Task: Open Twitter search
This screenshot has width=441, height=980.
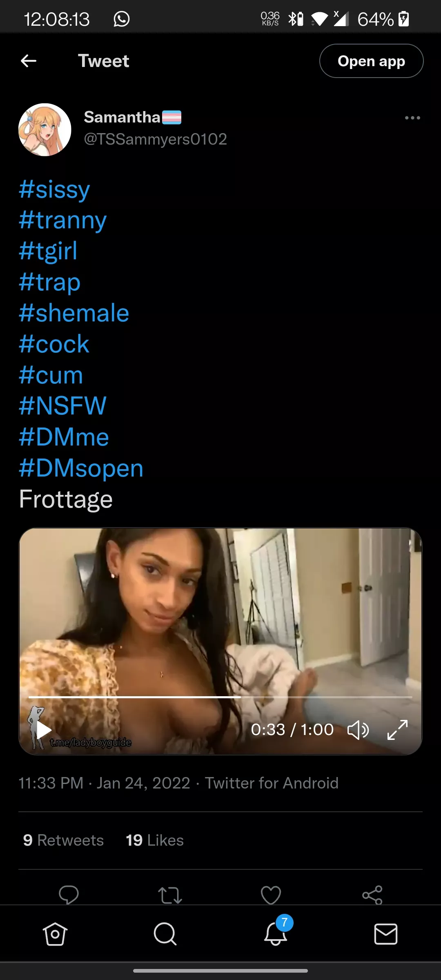Action: click(x=164, y=933)
